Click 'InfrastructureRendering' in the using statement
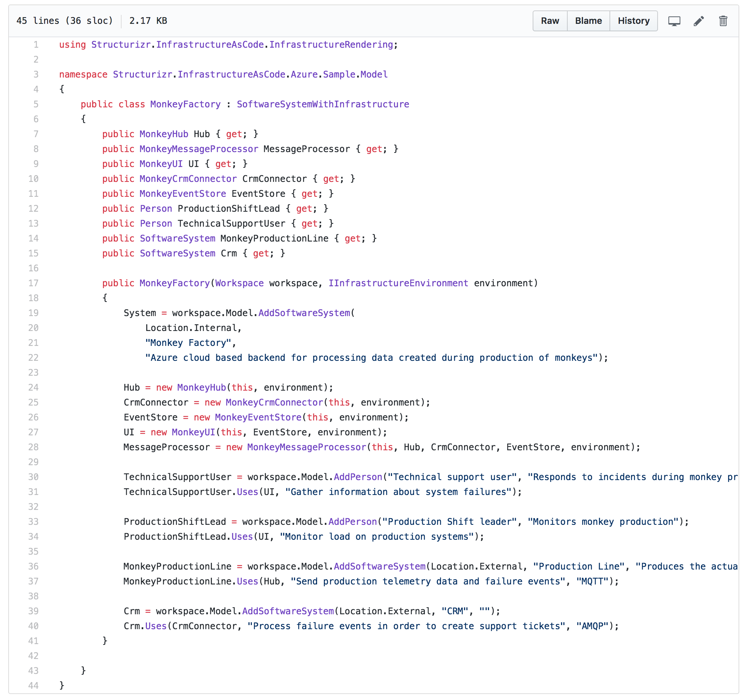The width and height of the screenshot is (746, 700). [331, 45]
